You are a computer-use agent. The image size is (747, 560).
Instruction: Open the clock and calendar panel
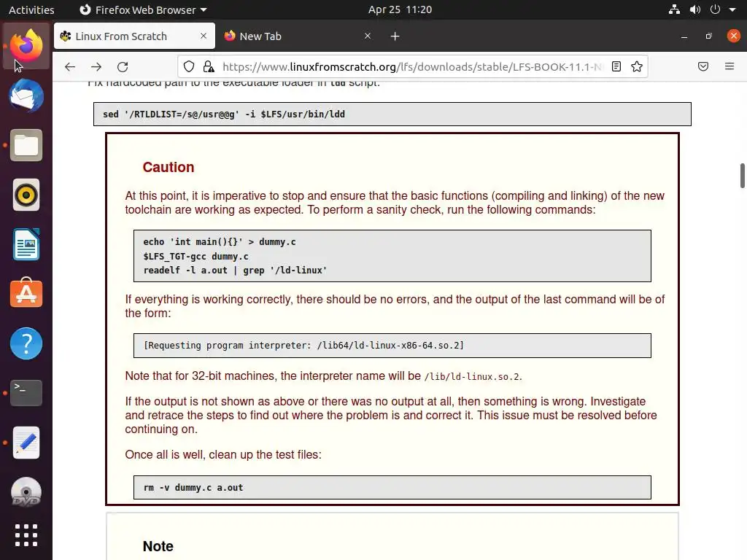[400, 9]
